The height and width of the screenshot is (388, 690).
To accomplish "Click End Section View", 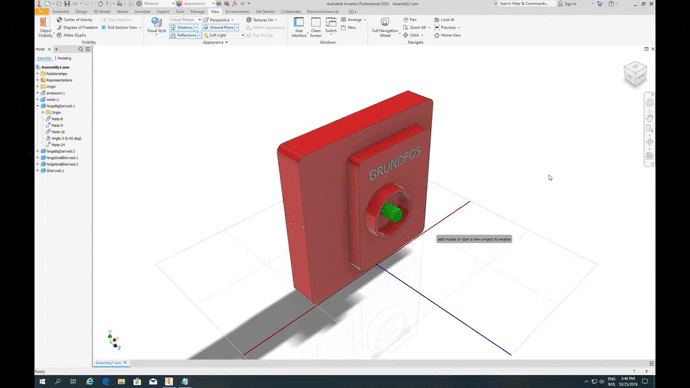I will (120, 27).
